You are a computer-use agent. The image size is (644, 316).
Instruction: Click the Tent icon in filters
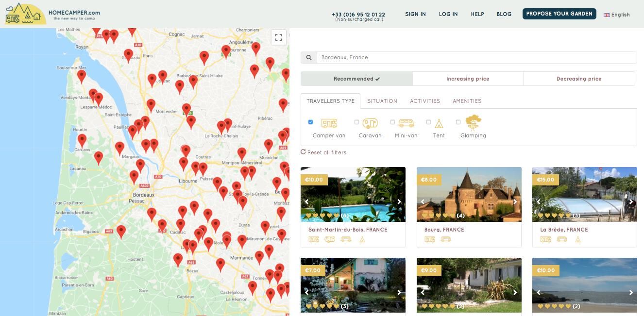[x=439, y=123]
